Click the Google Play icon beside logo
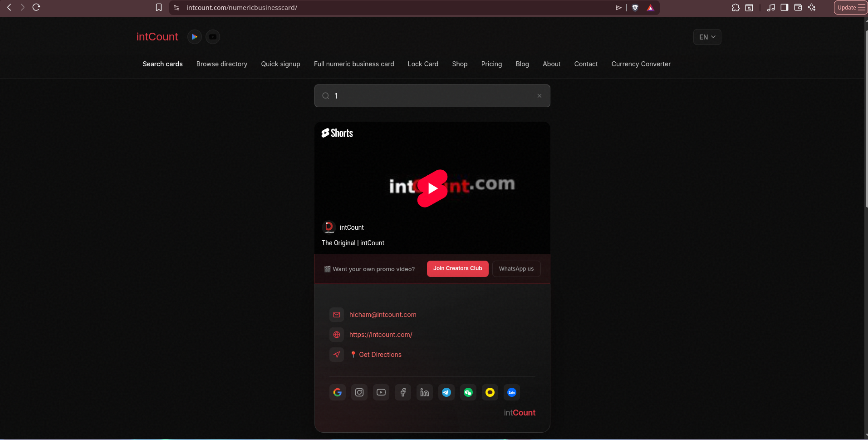Viewport: 868px width, 440px height. pos(195,37)
